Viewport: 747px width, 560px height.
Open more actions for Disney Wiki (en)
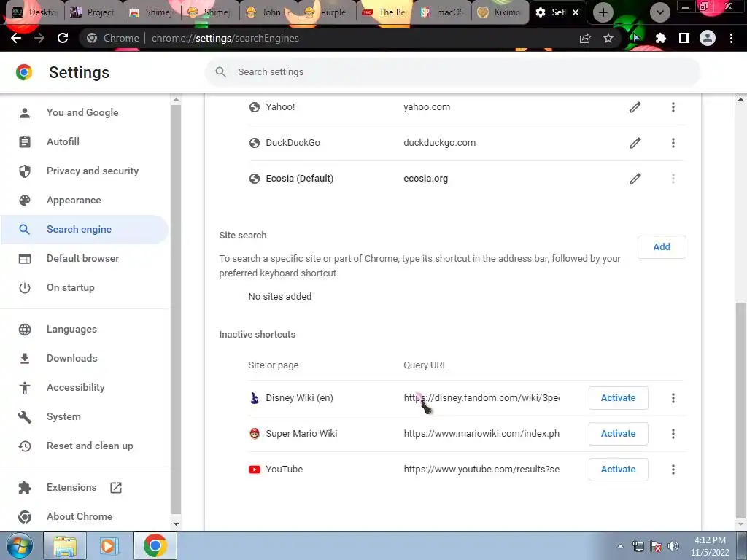coord(673,398)
